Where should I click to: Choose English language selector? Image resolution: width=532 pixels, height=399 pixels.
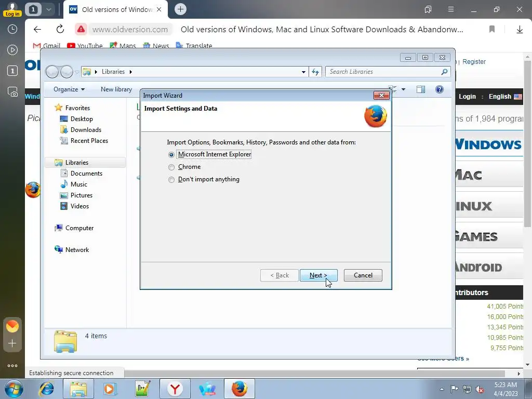pyautogui.click(x=505, y=96)
